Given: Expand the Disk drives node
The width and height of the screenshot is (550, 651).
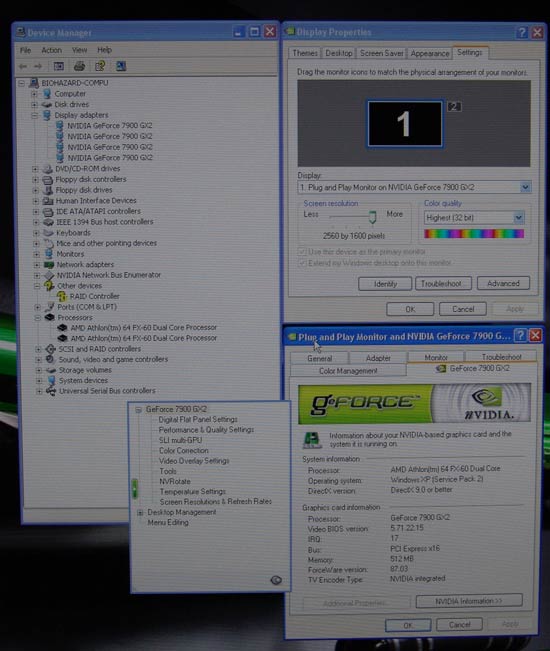Looking at the screenshot, I should [x=34, y=105].
